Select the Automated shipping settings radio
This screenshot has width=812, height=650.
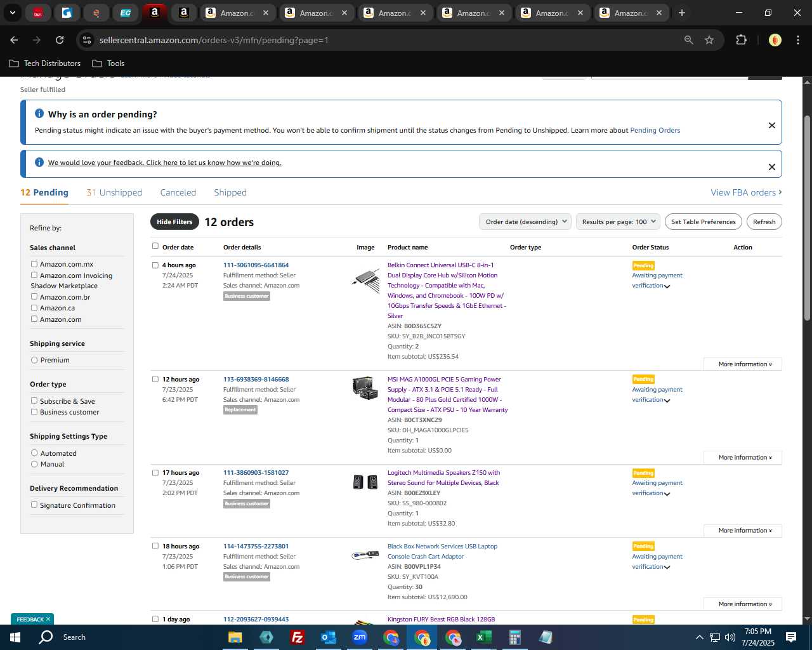pos(34,453)
